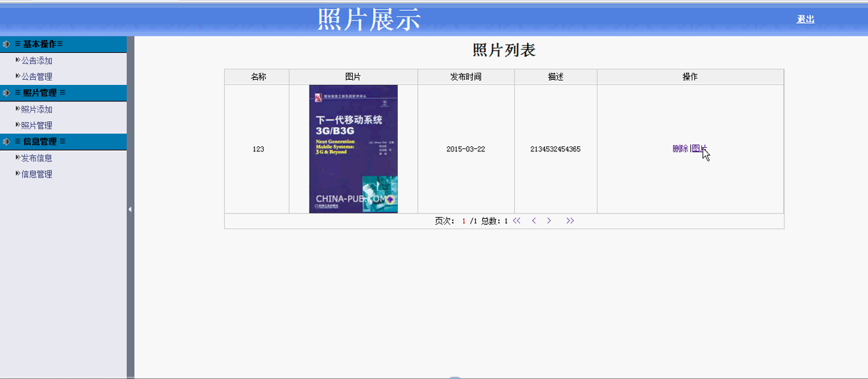
Task: Collapse the 信息管理 menu section
Action: click(x=63, y=141)
